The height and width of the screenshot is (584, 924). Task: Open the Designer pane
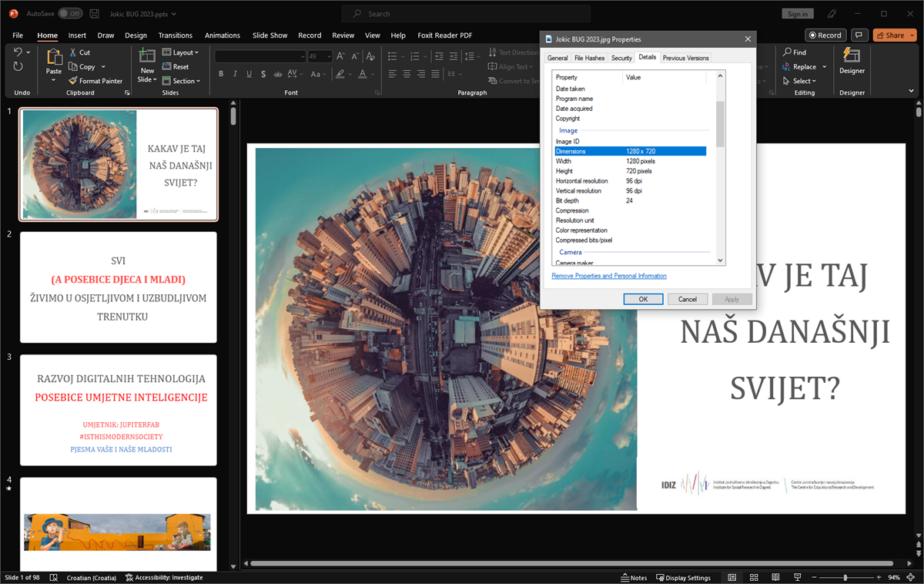click(852, 60)
